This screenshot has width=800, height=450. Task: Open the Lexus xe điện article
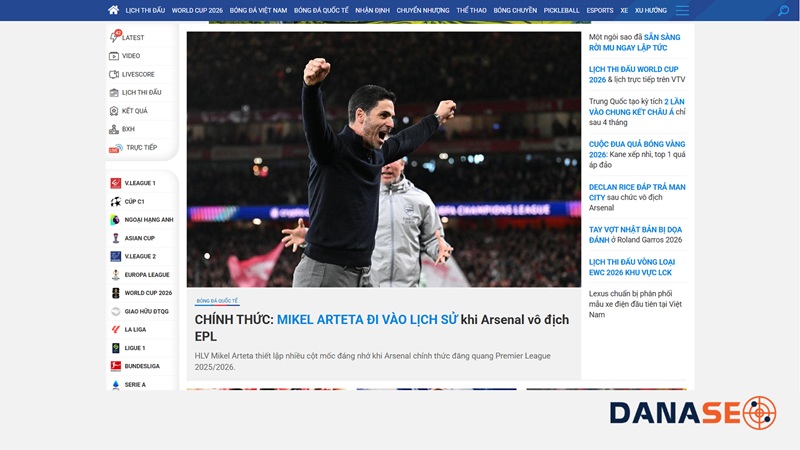(635, 304)
